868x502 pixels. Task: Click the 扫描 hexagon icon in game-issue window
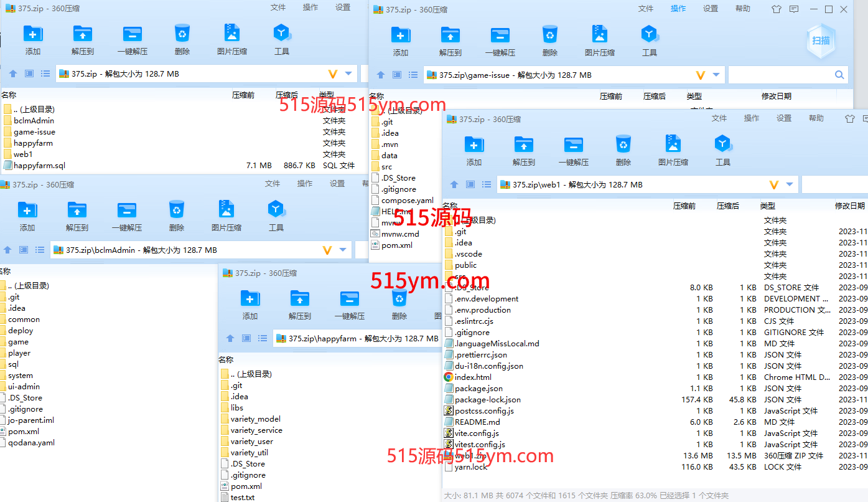pyautogui.click(x=821, y=40)
